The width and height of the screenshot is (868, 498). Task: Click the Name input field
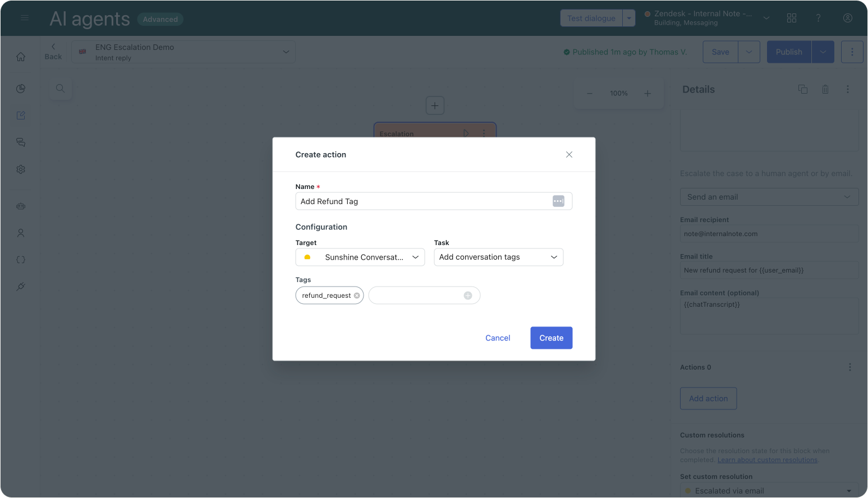click(421, 201)
